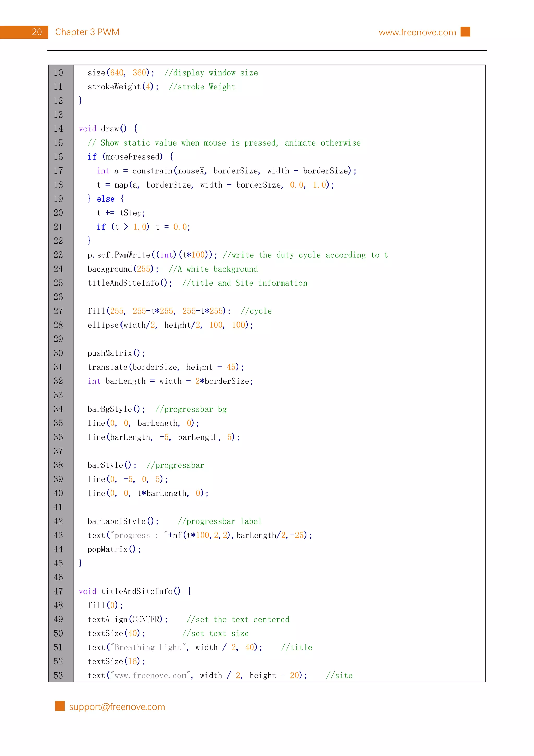Click 'p.softPwmWrite((int)(t*100));' code
Image resolution: width=534 pixels, height=756 pixels.
tap(152, 255)
